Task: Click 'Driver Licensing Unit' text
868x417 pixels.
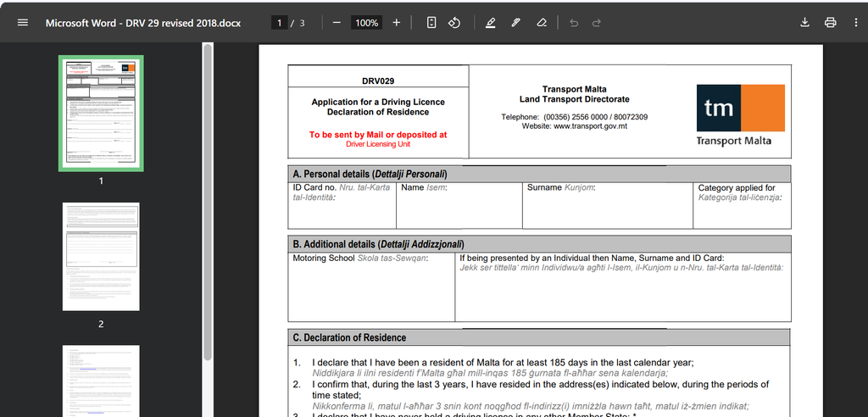Action: (x=378, y=144)
